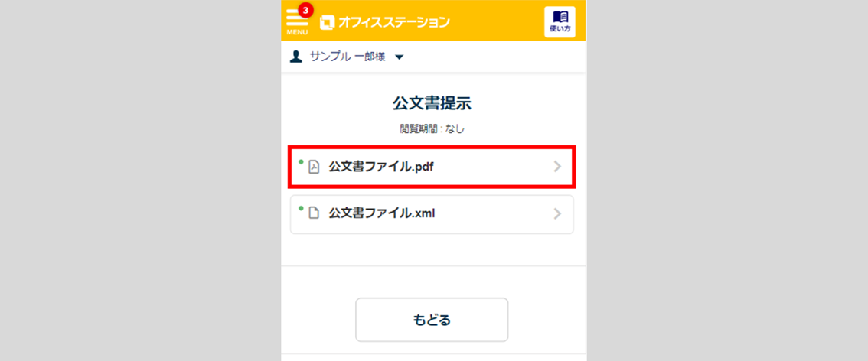
Task: Click the green status dot on the XML row
Action: pyautogui.click(x=302, y=208)
